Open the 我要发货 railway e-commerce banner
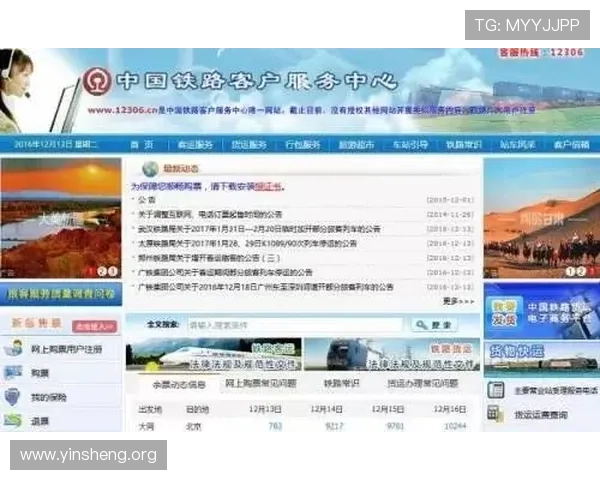Screen dimensions: 600x480 click(x=542, y=311)
